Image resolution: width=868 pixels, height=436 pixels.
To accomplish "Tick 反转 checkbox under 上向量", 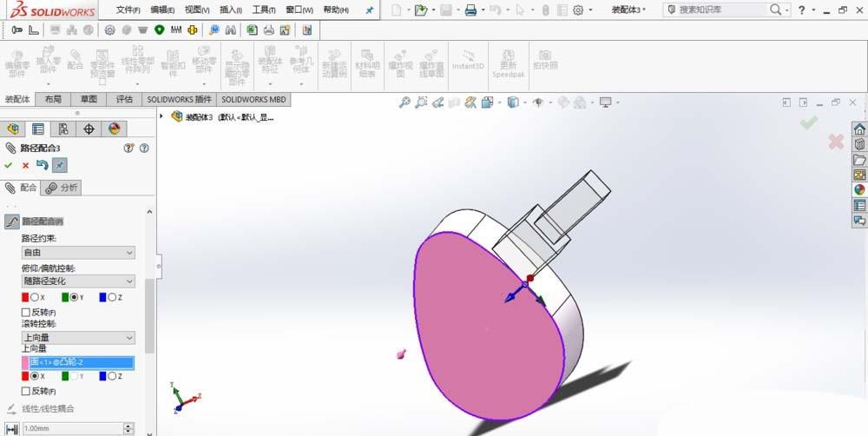I will (x=25, y=391).
